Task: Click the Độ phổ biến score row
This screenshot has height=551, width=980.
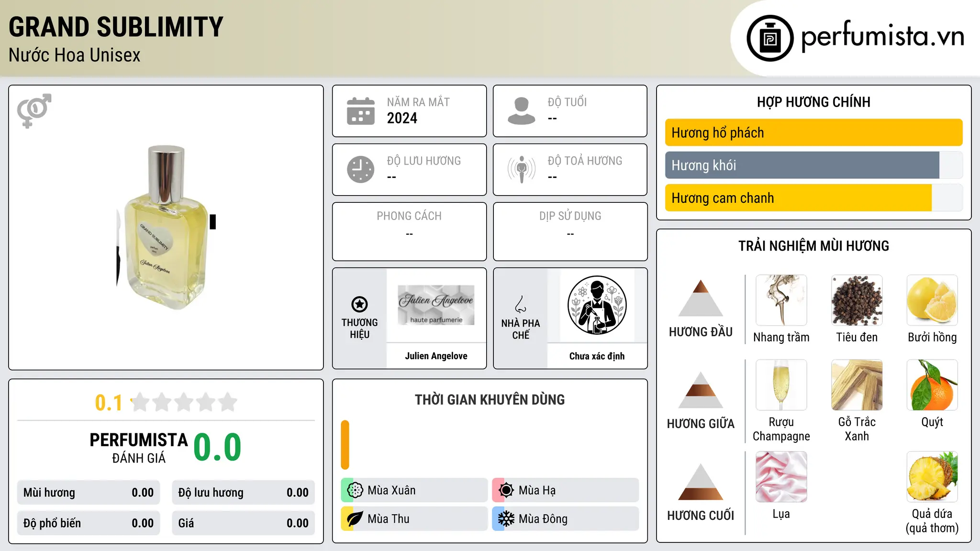Action: pos(89,523)
